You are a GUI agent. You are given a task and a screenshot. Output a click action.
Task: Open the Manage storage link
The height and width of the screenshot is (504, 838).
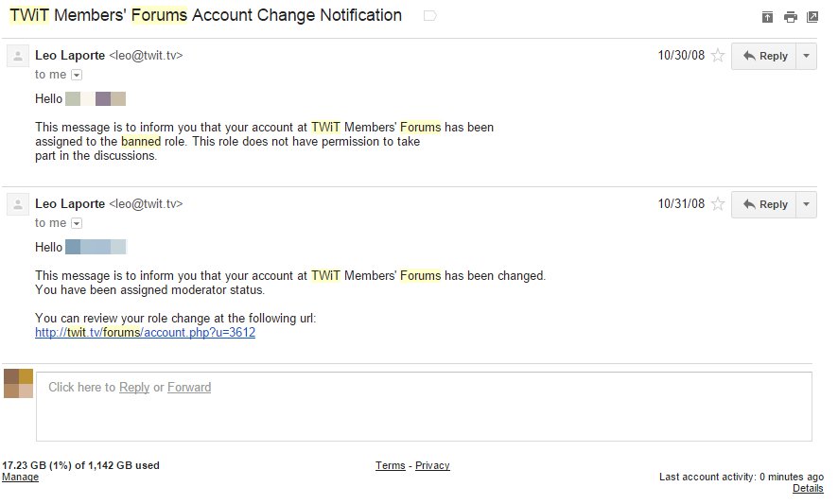(x=20, y=477)
